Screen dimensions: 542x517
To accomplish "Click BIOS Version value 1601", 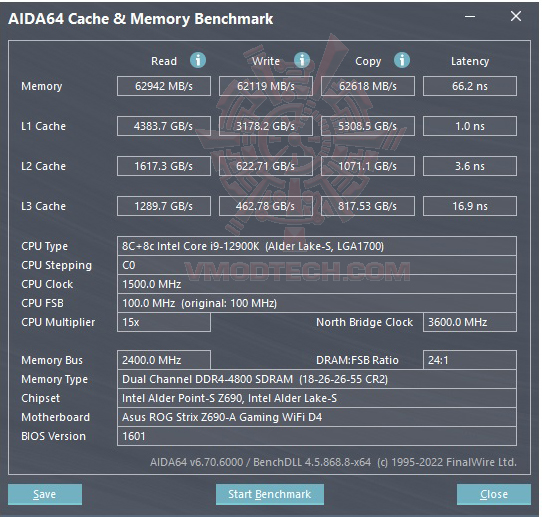I will coord(317,436).
